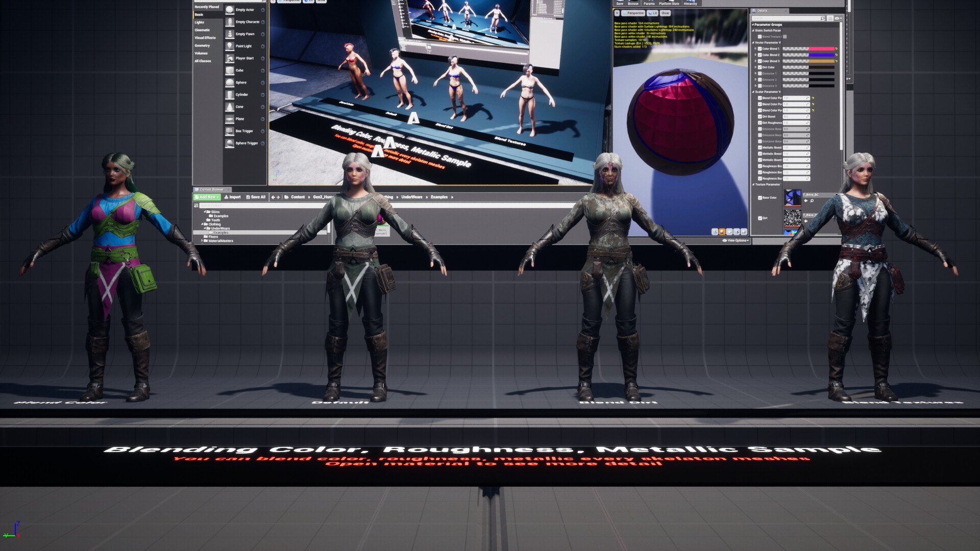980x551 pixels.
Task: Select the Empty Pawn icon
Action: (230, 34)
